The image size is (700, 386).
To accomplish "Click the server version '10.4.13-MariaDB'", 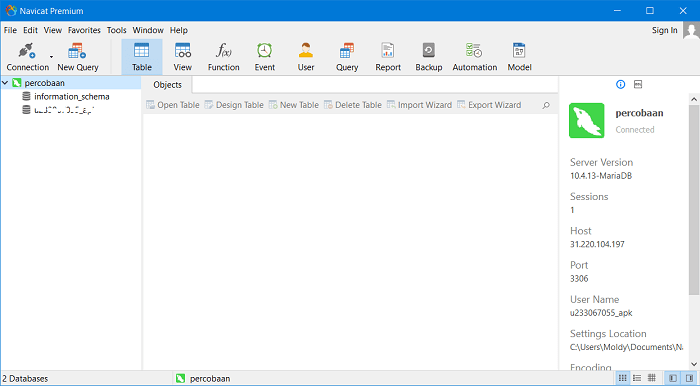I will coord(601,176).
